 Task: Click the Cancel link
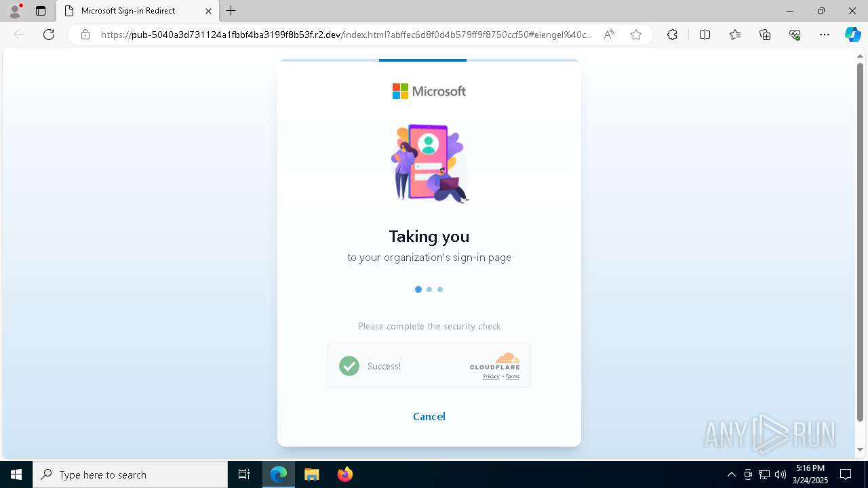pos(429,416)
